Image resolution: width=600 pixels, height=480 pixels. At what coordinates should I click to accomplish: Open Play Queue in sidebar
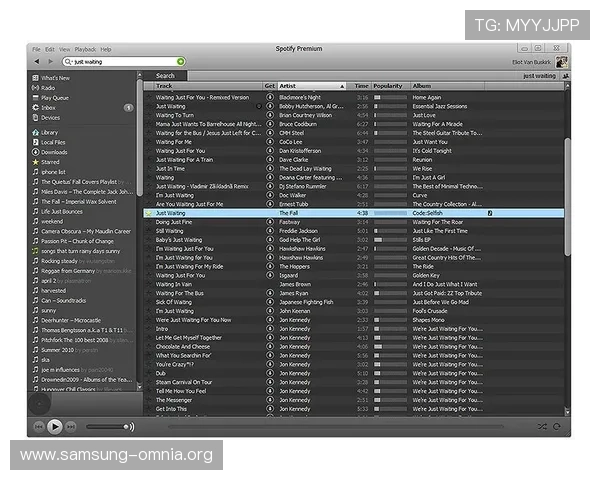coord(55,98)
